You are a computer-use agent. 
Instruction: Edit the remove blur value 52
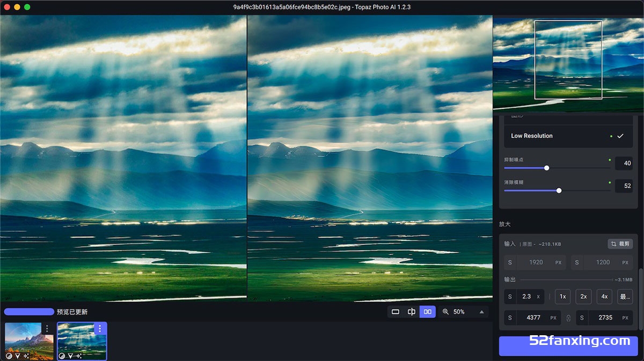pos(624,186)
